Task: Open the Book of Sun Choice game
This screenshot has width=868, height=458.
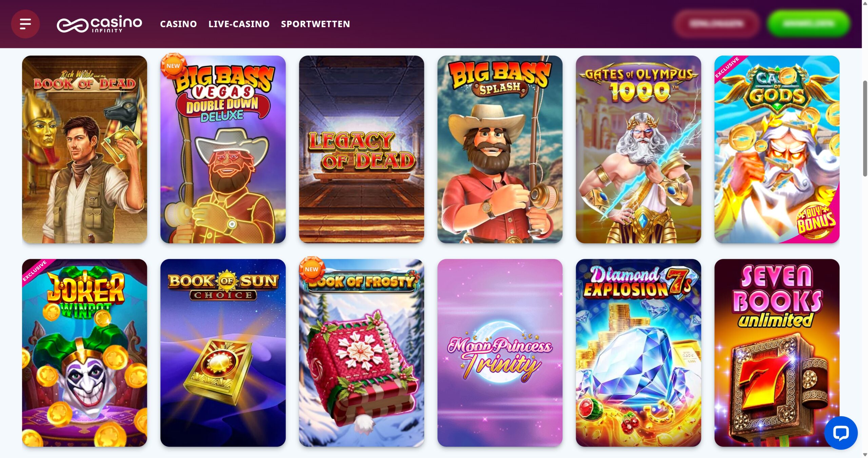Action: click(x=223, y=353)
